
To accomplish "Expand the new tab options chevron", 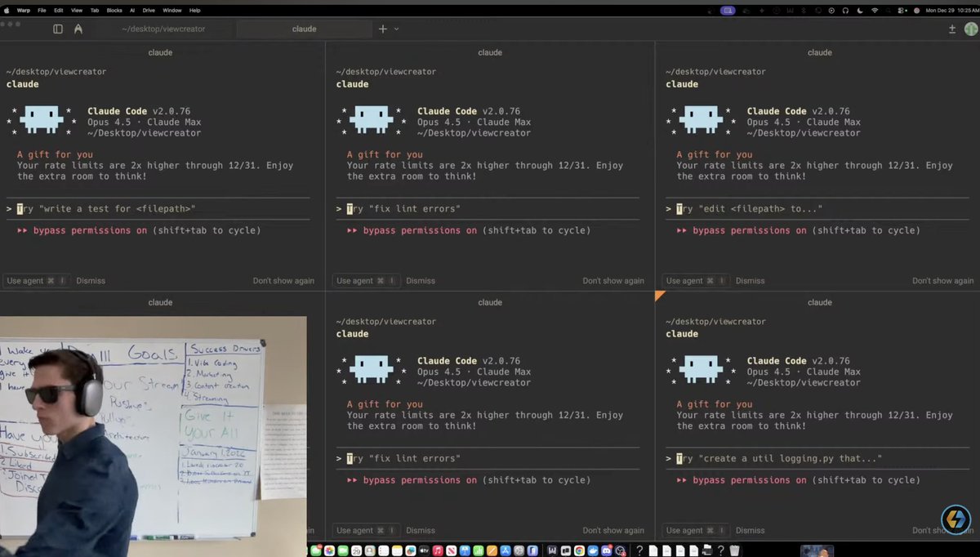I will click(397, 29).
